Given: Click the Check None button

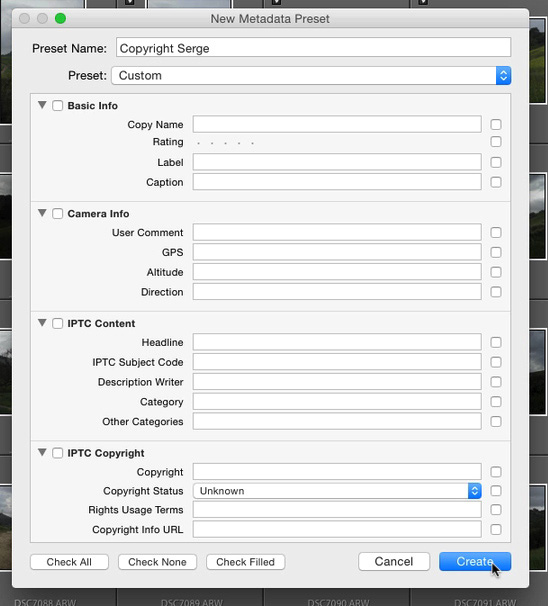Looking at the screenshot, I should (x=157, y=562).
